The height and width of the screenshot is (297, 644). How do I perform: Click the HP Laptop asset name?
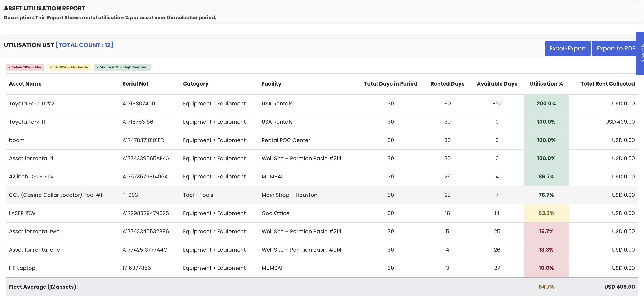pos(22,268)
